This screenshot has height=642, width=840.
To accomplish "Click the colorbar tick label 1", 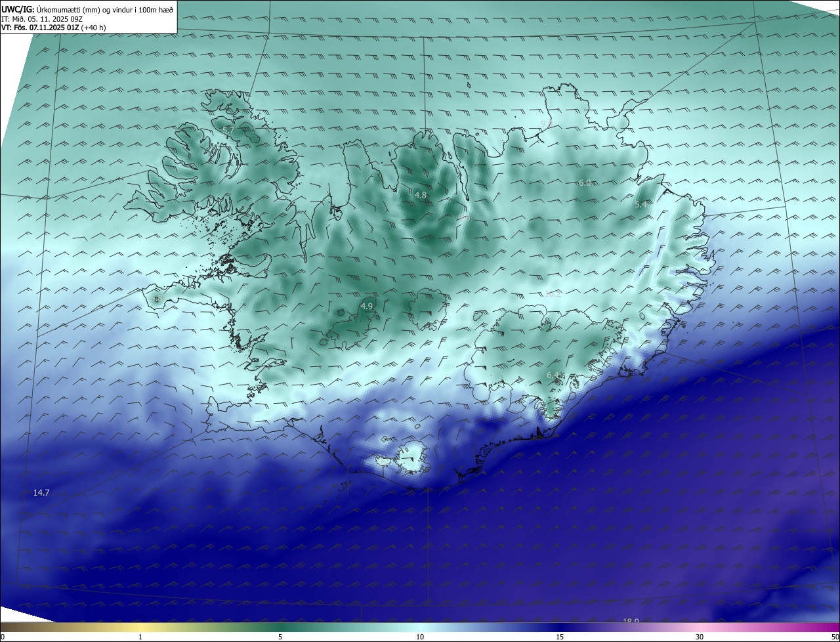I will coord(140,637).
